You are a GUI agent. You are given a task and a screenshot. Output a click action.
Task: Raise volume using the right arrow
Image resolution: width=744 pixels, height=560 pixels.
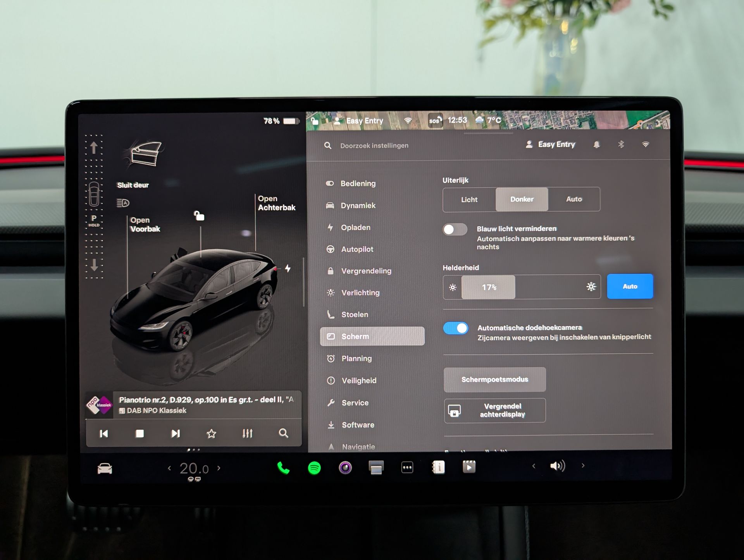coord(583,466)
